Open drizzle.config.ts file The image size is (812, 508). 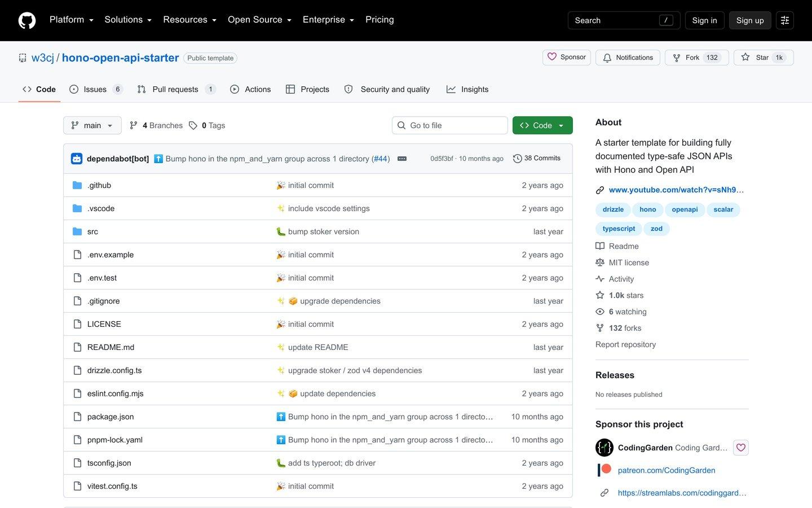[x=114, y=370]
